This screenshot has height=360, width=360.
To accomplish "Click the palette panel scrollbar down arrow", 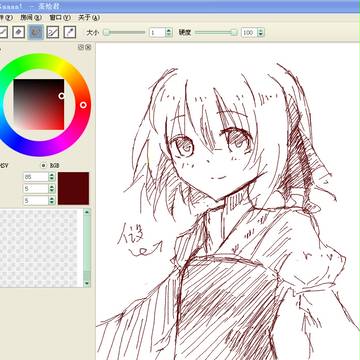I will (87, 284).
